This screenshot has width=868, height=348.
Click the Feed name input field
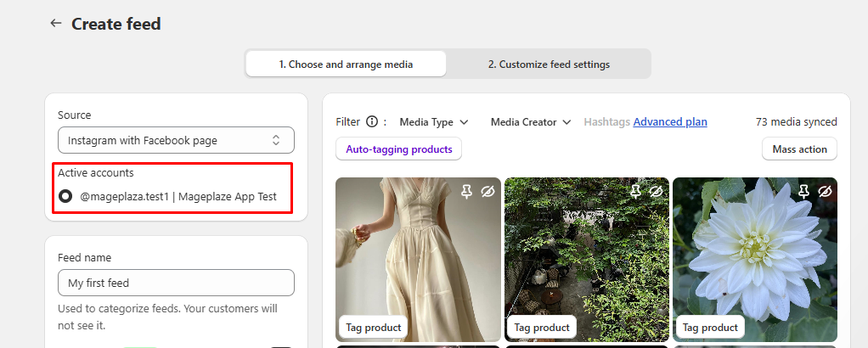[x=176, y=283]
